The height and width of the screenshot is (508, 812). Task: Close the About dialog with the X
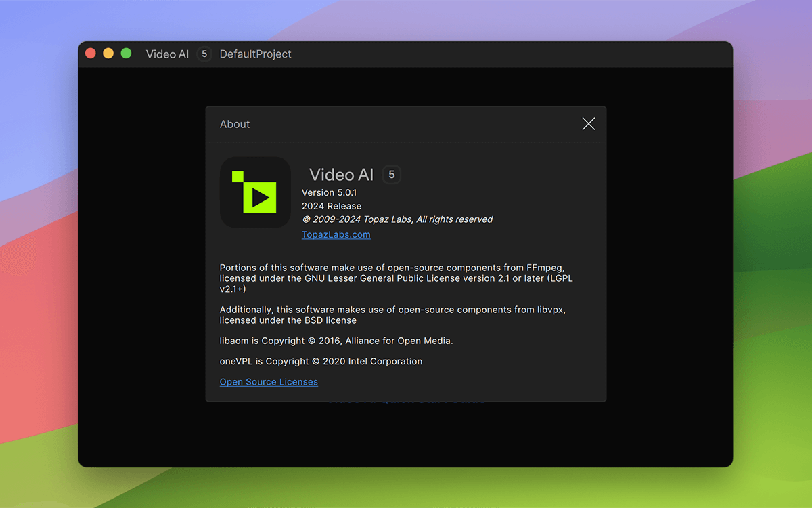click(x=588, y=124)
